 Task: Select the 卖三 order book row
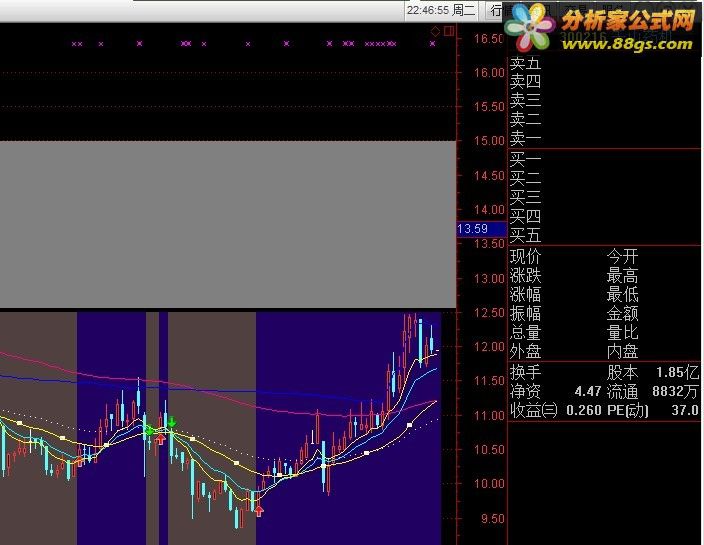(604, 101)
